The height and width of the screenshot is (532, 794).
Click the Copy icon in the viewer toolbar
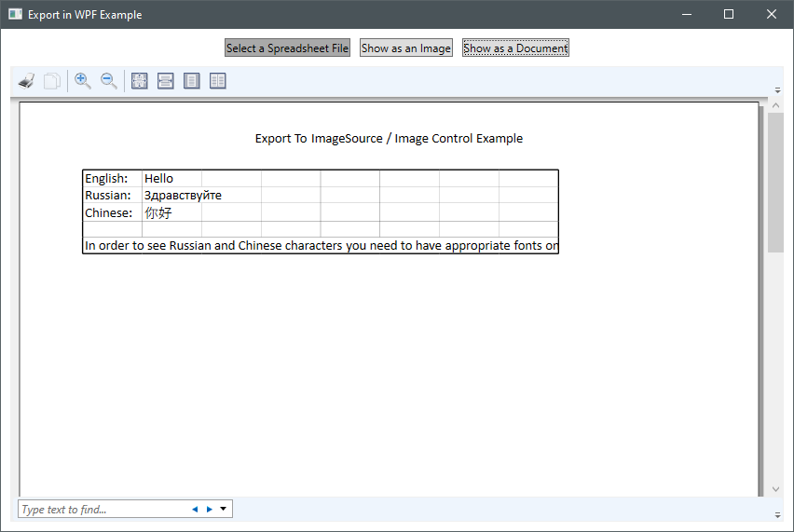click(x=52, y=81)
